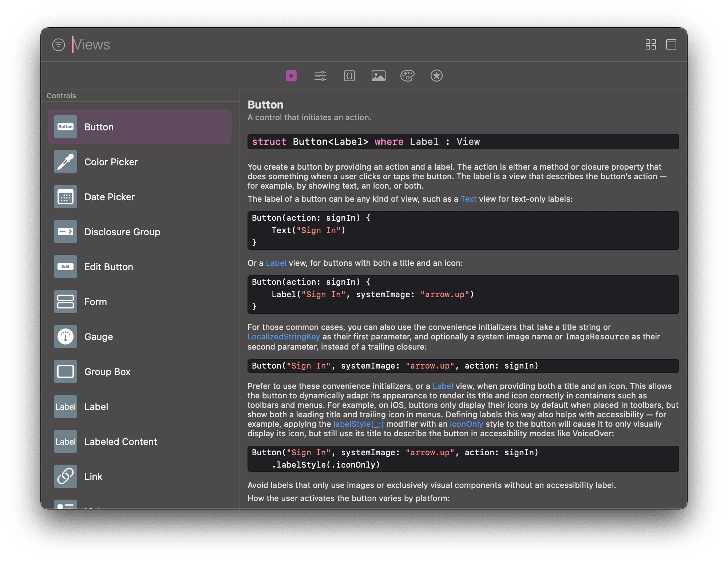Viewport: 728px width, 563px height.
Task: Select Edit Button in the list
Action: pos(140,267)
